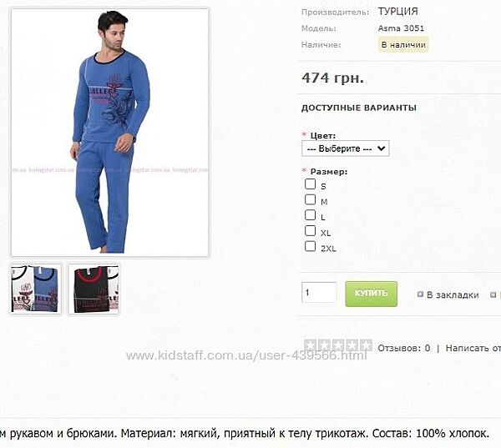Tick the L size option
Image resolution: width=501 pixels, height=448 pixels.
tap(310, 215)
